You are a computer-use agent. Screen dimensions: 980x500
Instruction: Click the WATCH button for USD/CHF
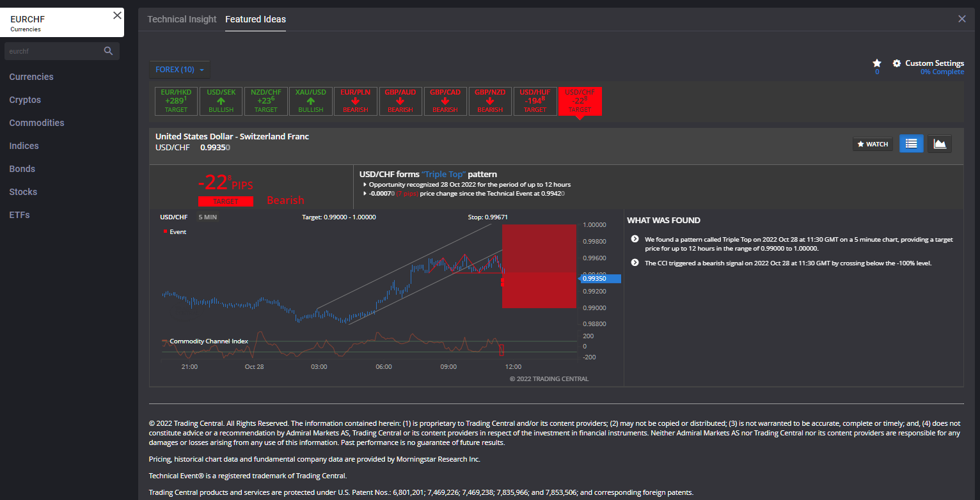[x=872, y=143]
